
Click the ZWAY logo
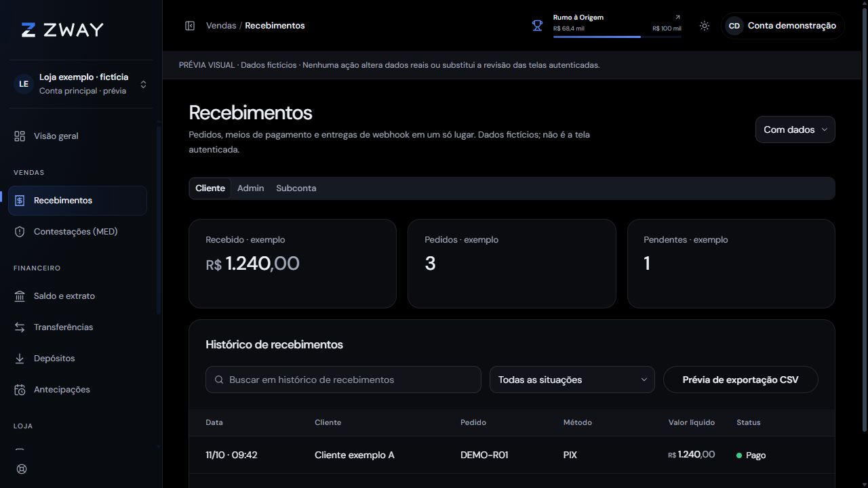pos(62,29)
